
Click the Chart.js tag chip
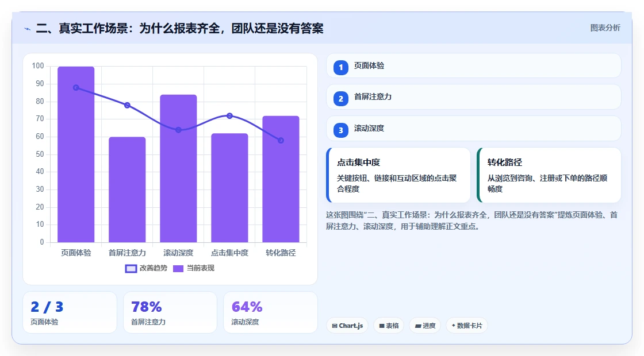point(347,326)
